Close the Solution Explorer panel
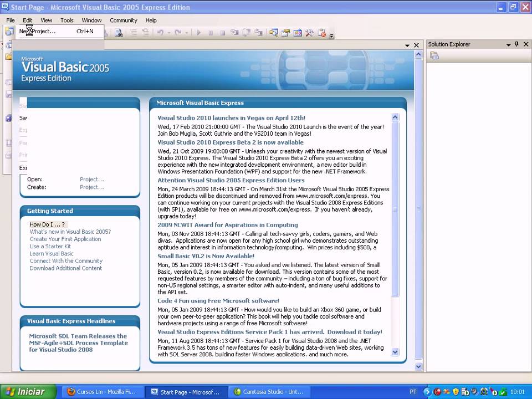The width and height of the screenshot is (532, 399). tap(526, 44)
